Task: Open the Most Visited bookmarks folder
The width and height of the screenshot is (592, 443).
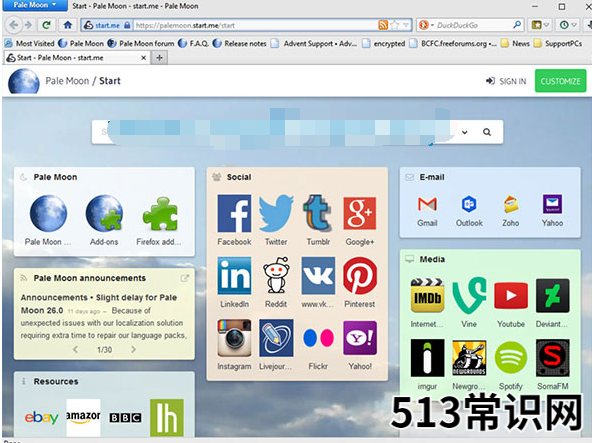Action: click(30, 43)
